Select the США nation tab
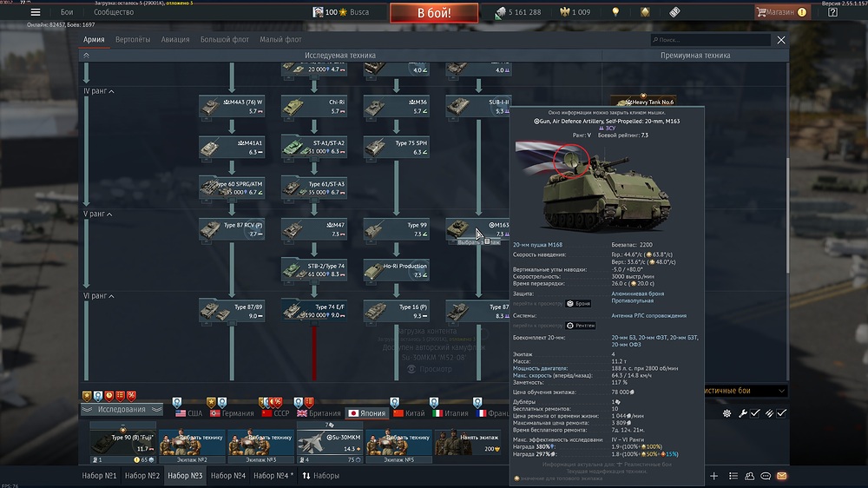 pos(188,413)
